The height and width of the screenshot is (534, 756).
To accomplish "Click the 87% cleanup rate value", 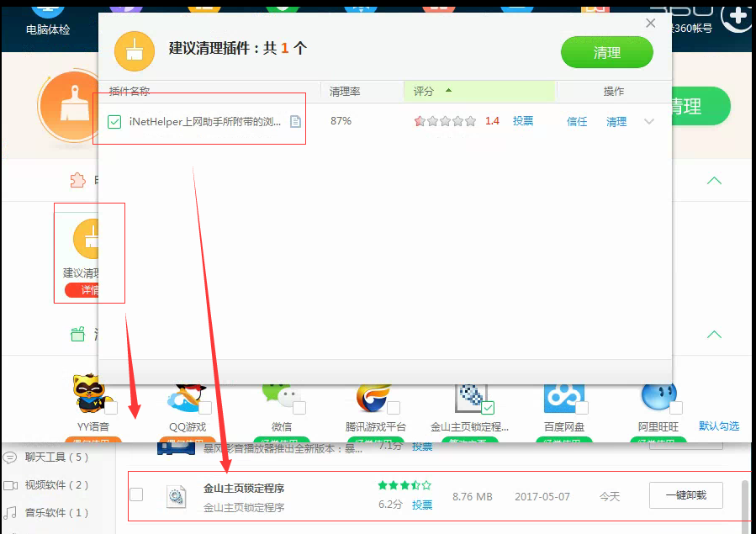I will pos(341,121).
